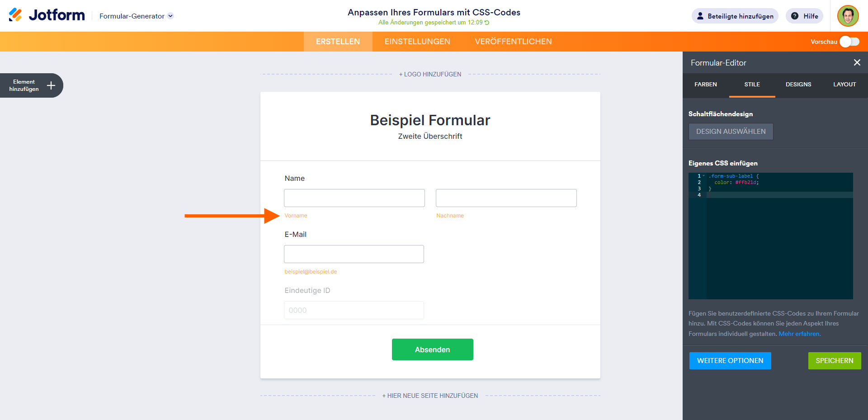Click the Jotform logo icon

15,15
